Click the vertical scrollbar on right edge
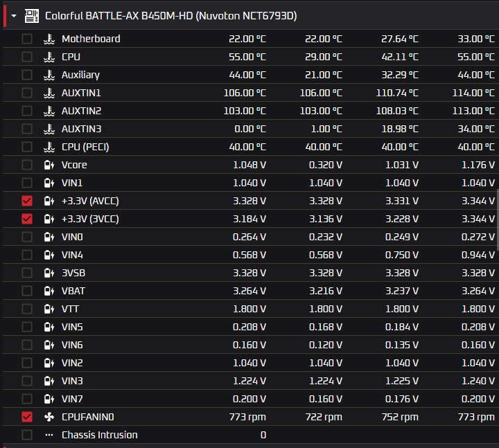 point(496,219)
